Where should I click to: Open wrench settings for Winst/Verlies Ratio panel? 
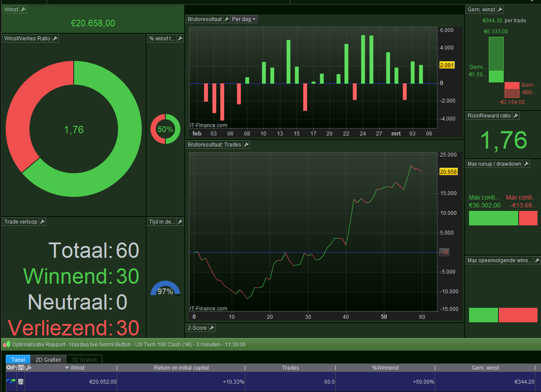click(x=55, y=39)
